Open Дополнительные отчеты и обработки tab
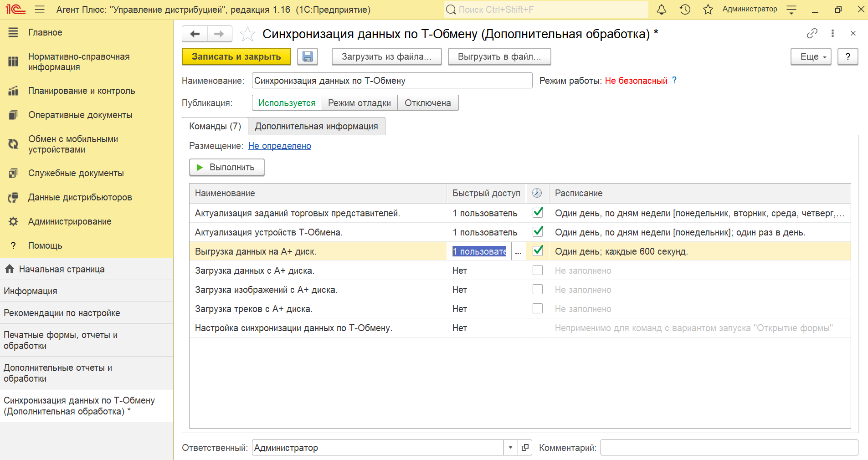 tap(87, 373)
